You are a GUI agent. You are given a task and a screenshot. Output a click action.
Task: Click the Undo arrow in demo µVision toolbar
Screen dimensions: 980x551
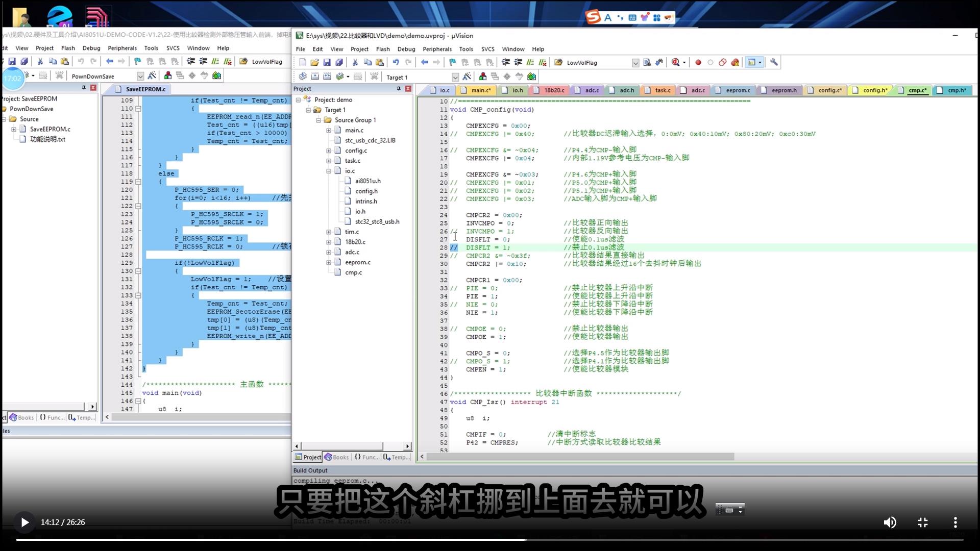click(x=396, y=62)
